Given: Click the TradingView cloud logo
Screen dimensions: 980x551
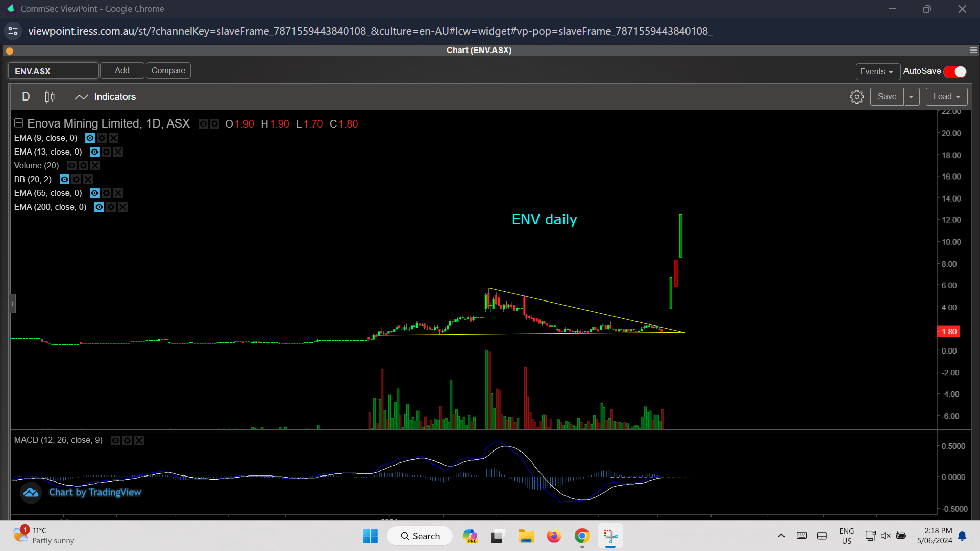Looking at the screenshot, I should click(x=31, y=493).
